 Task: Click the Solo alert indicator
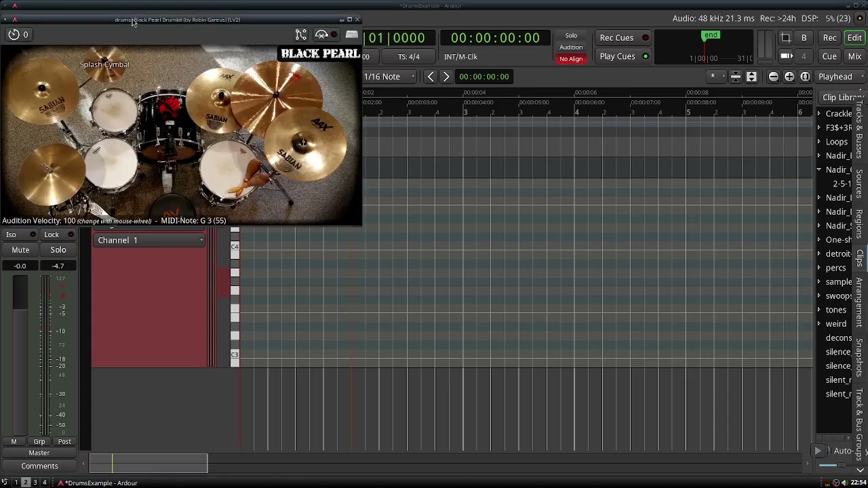[571, 36]
